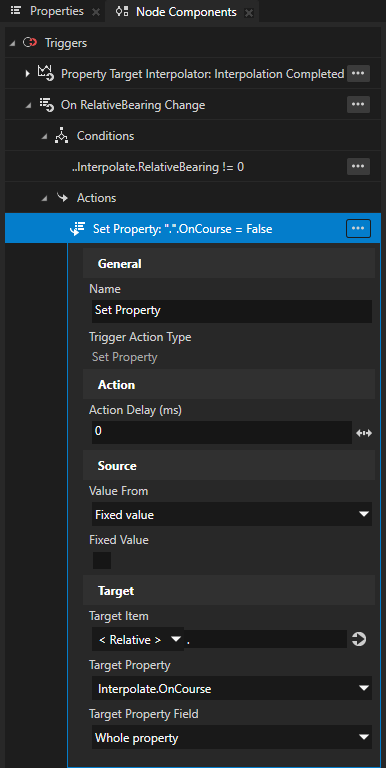The image size is (386, 768).
Task: Open the Target Property dropdown Interpolate.OnCourse
Action: [x=232, y=689]
